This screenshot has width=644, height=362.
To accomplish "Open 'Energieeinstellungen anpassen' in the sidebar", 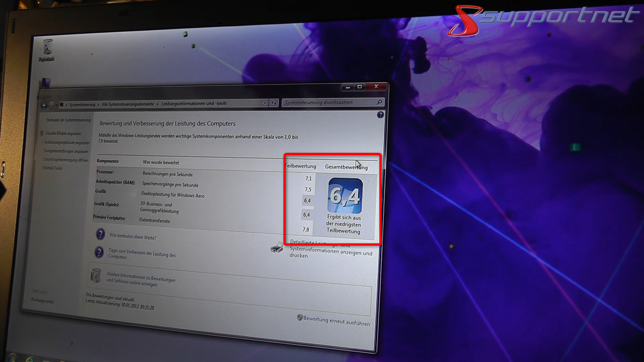I will 66,151.
